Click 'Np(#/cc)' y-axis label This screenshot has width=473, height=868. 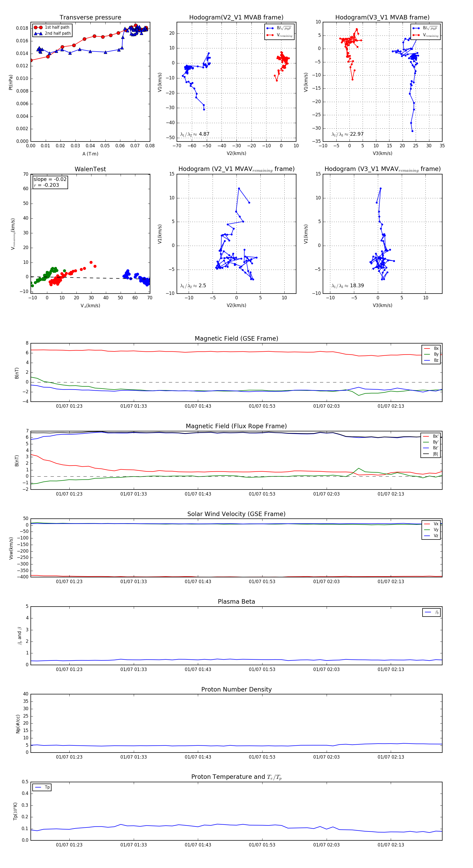(x=18, y=723)
